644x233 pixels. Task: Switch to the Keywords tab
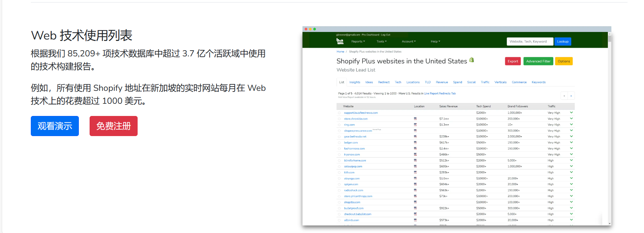point(539,82)
